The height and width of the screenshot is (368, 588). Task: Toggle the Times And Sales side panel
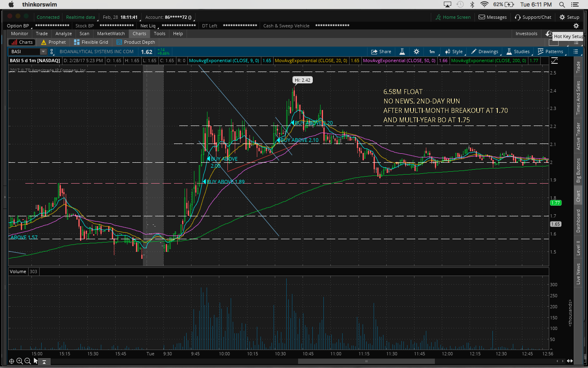pyautogui.click(x=578, y=98)
